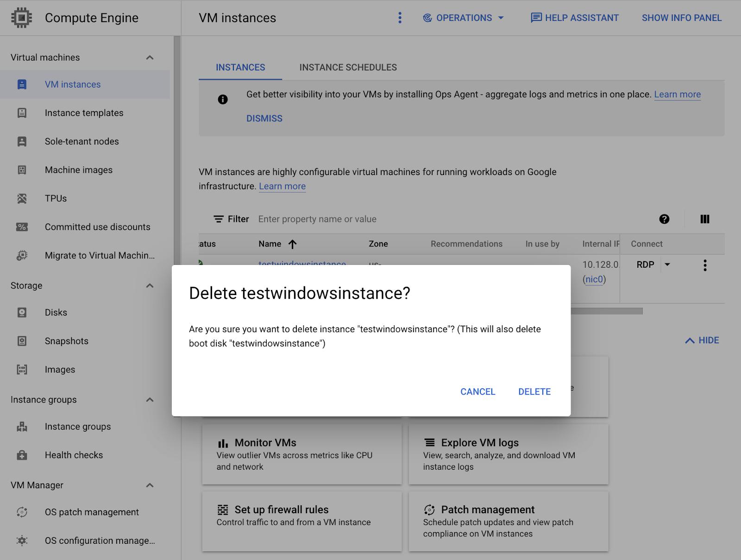
Task: Click the OS patch management icon
Action: tap(22, 512)
